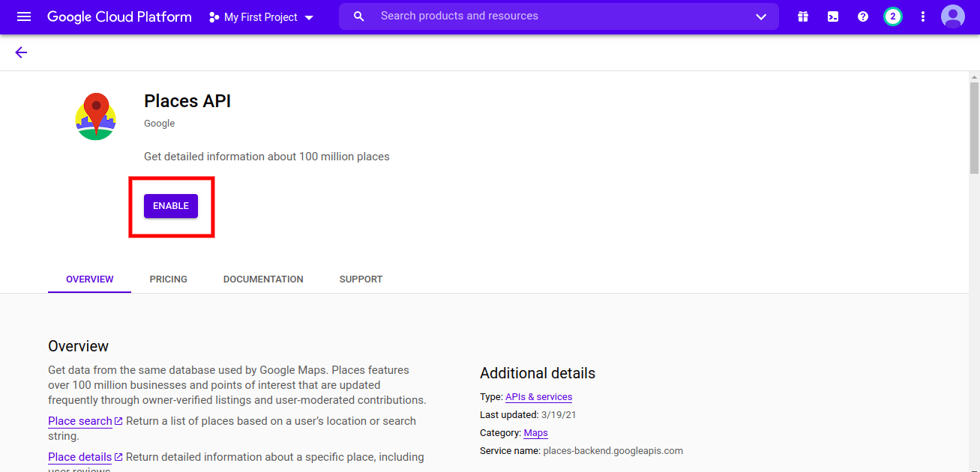Open the user account avatar

pos(953,16)
